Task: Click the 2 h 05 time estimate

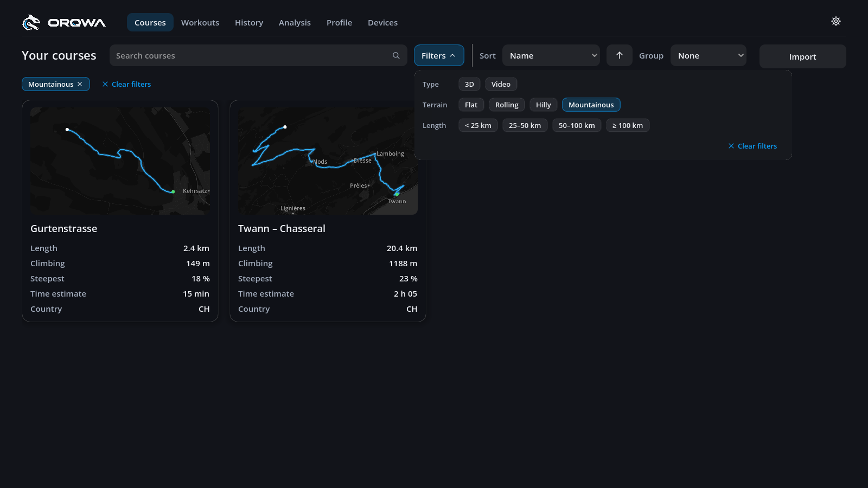Action: (x=405, y=293)
